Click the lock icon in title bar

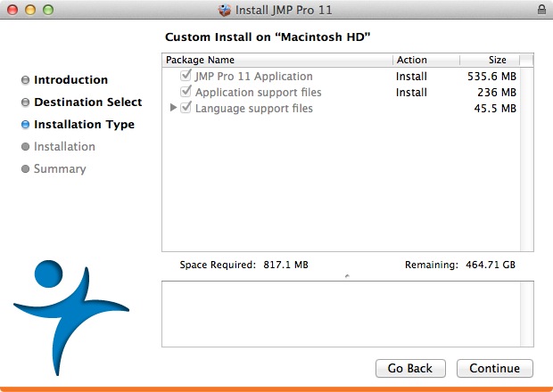coord(541,10)
